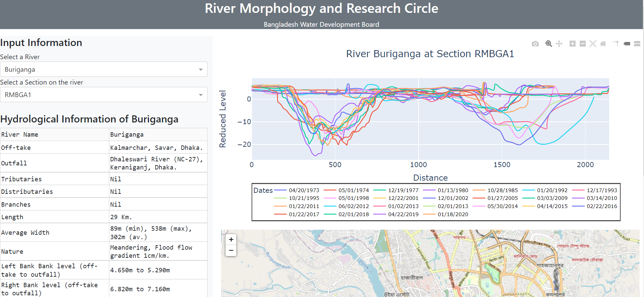Screen dimensions: 644x297
Task: Show closest data on hover icon
Action: pyautogui.click(x=627, y=44)
